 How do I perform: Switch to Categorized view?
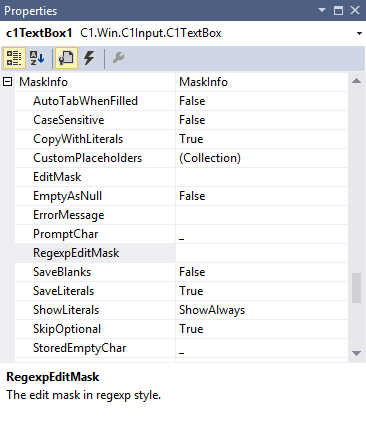pos(14,58)
